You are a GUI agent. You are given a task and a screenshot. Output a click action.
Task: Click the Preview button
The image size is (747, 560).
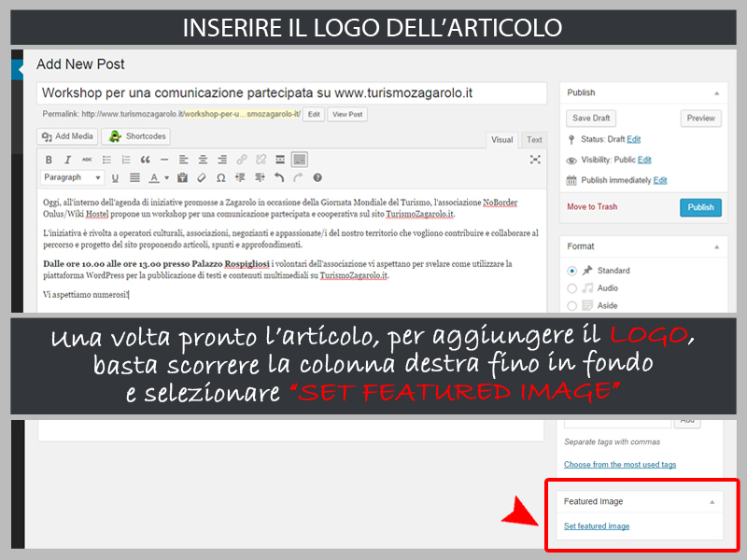tap(701, 119)
